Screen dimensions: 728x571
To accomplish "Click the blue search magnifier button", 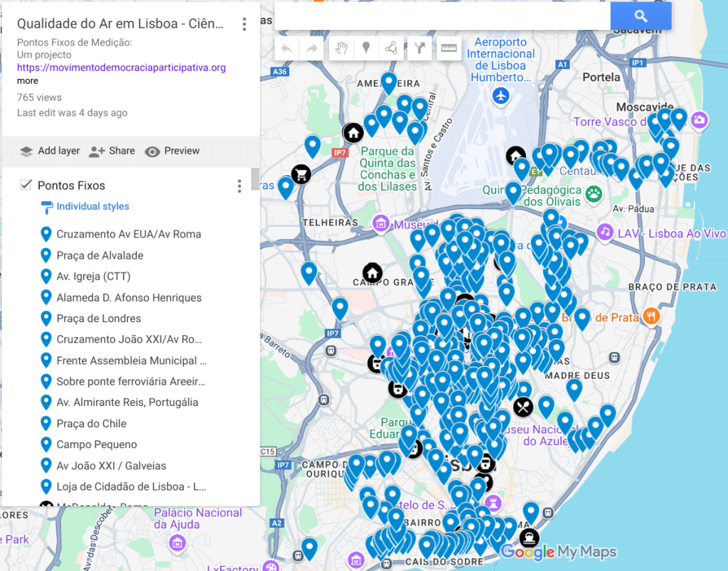I will [641, 16].
